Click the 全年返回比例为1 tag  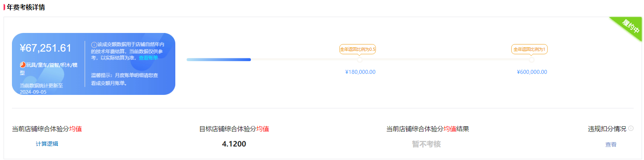tap(529, 49)
